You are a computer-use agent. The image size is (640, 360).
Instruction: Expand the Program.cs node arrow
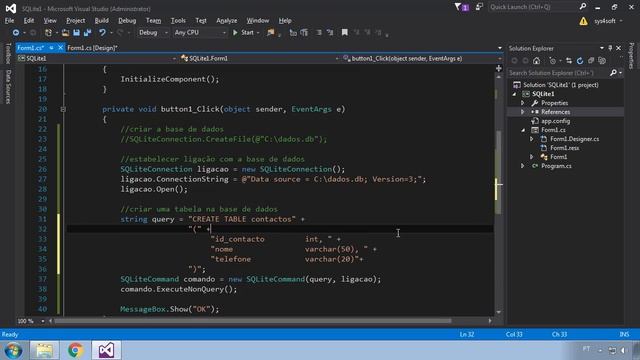[x=522, y=166]
